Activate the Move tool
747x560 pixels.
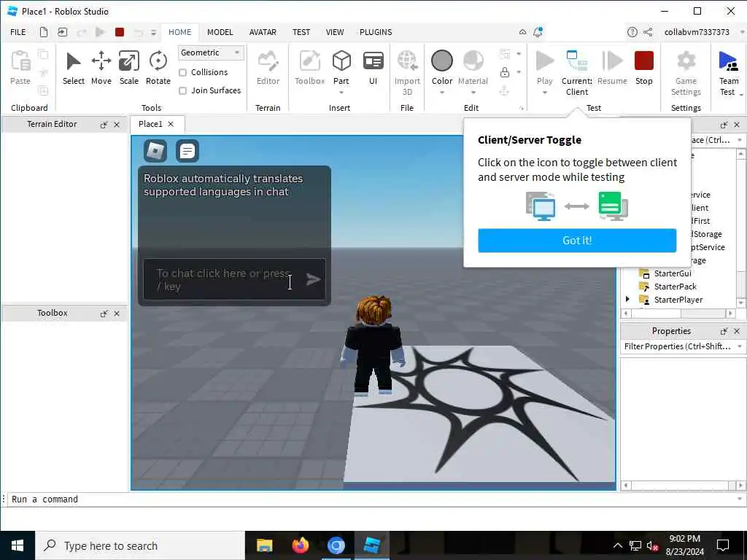click(101, 68)
